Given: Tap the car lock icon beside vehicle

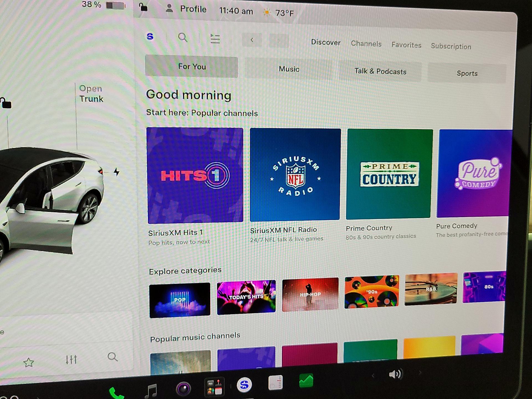Looking at the screenshot, I should [x=6, y=103].
